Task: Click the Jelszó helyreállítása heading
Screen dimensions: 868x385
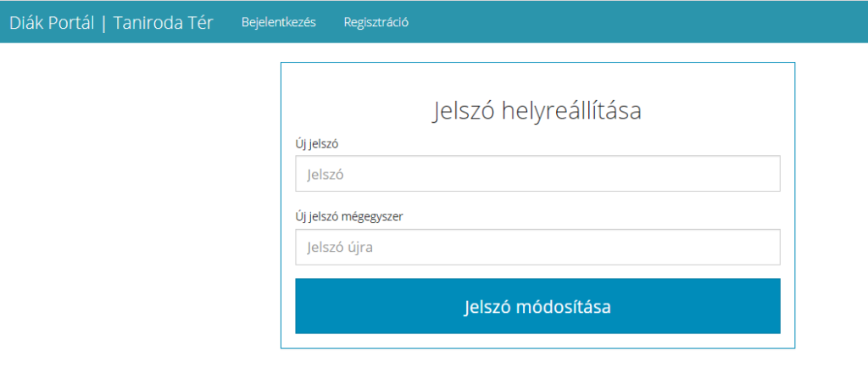Action: point(537,111)
